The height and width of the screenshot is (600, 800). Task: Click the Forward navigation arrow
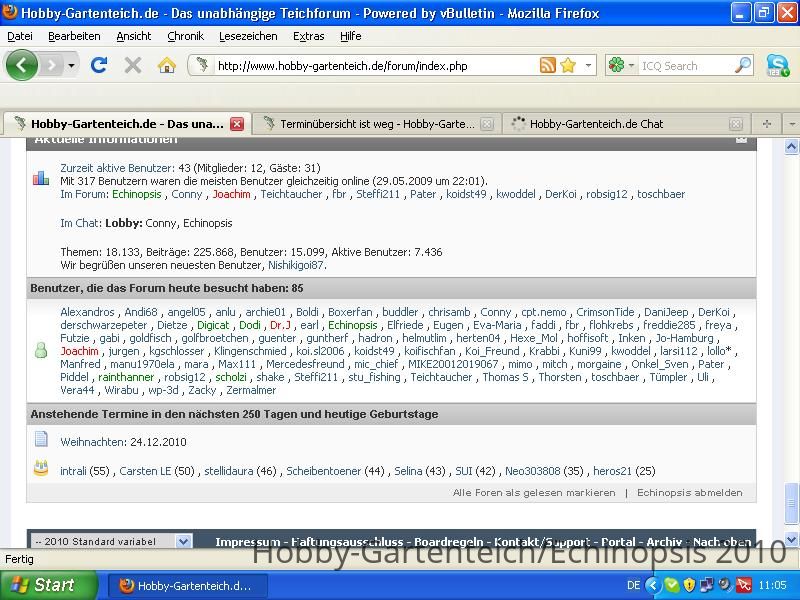click(51, 65)
